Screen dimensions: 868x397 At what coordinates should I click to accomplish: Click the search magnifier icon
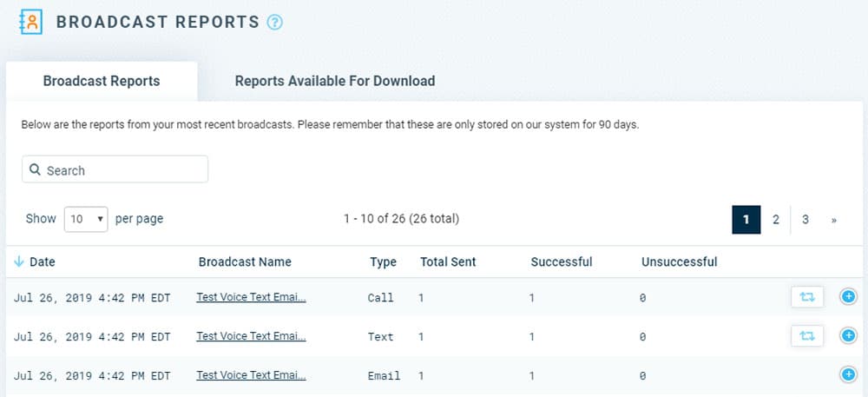(35, 169)
